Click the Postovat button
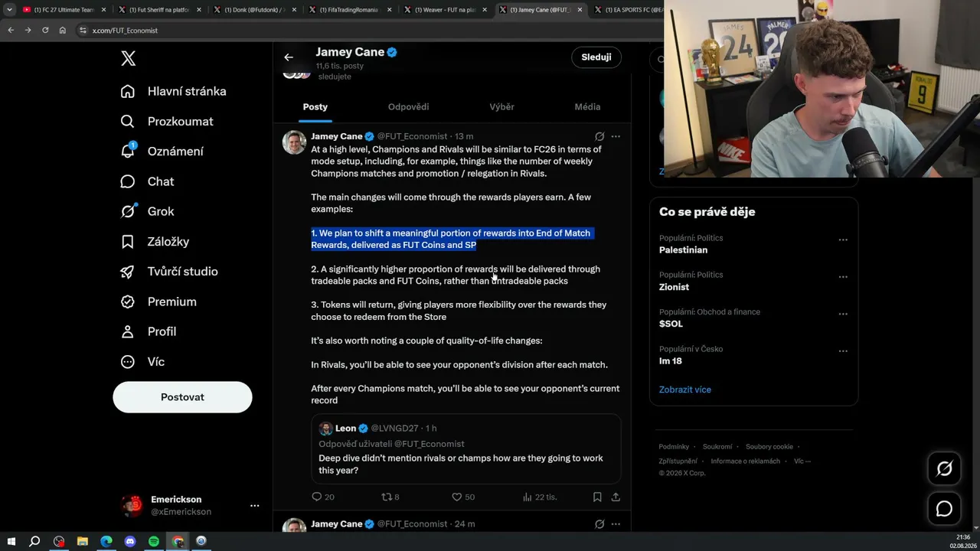This screenshot has width=980, height=551. pos(182,397)
